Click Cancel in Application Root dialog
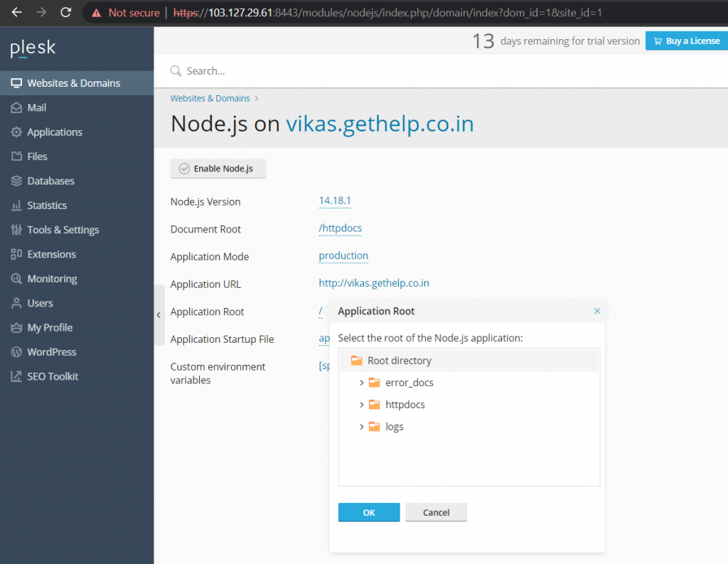Image resolution: width=728 pixels, height=564 pixels. [436, 512]
